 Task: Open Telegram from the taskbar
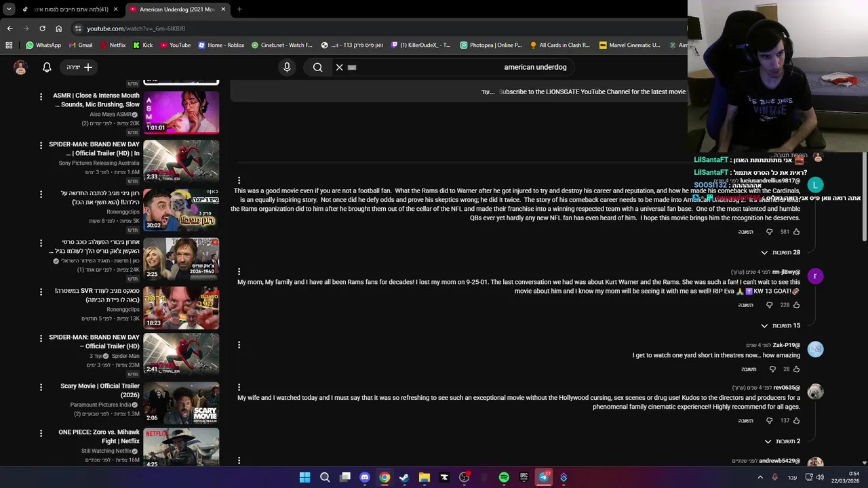pos(543,477)
